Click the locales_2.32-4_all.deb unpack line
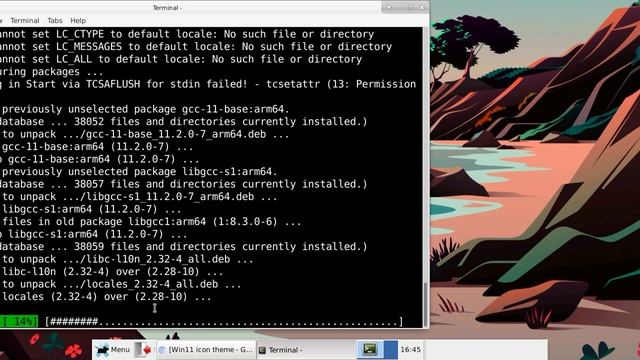 point(121,284)
